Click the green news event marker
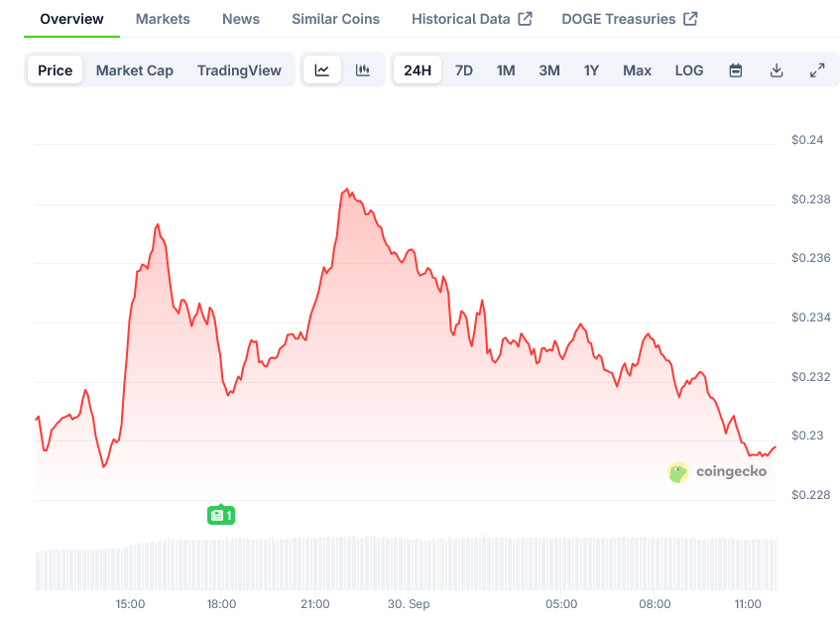 (221, 515)
